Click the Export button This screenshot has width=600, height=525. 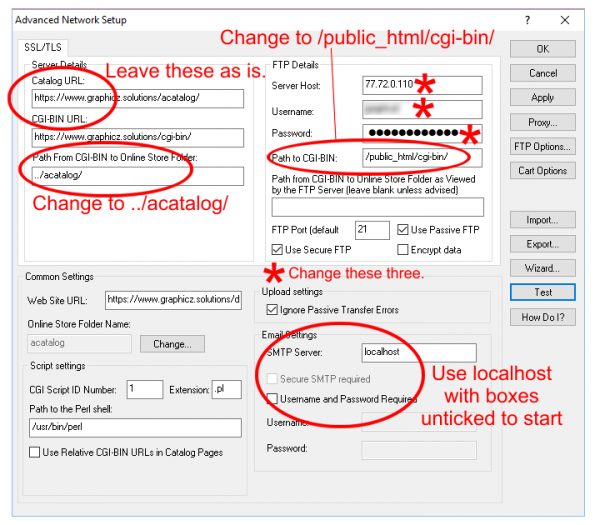[543, 244]
